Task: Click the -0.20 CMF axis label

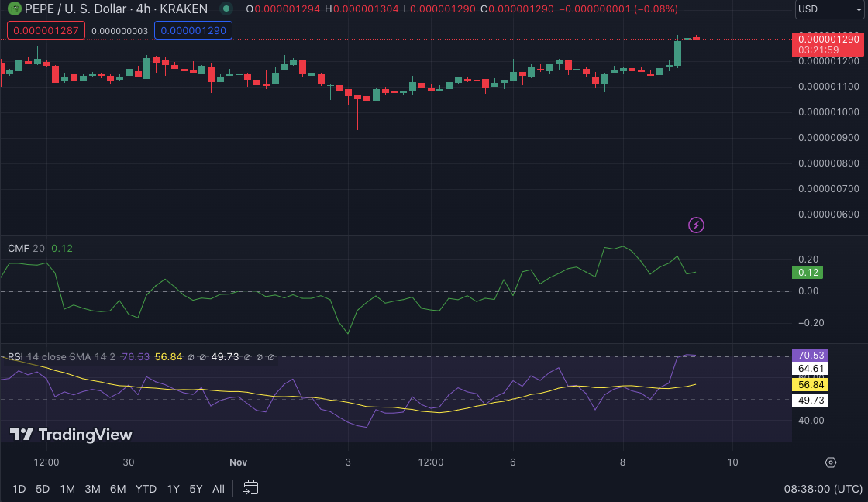Action: tap(810, 323)
